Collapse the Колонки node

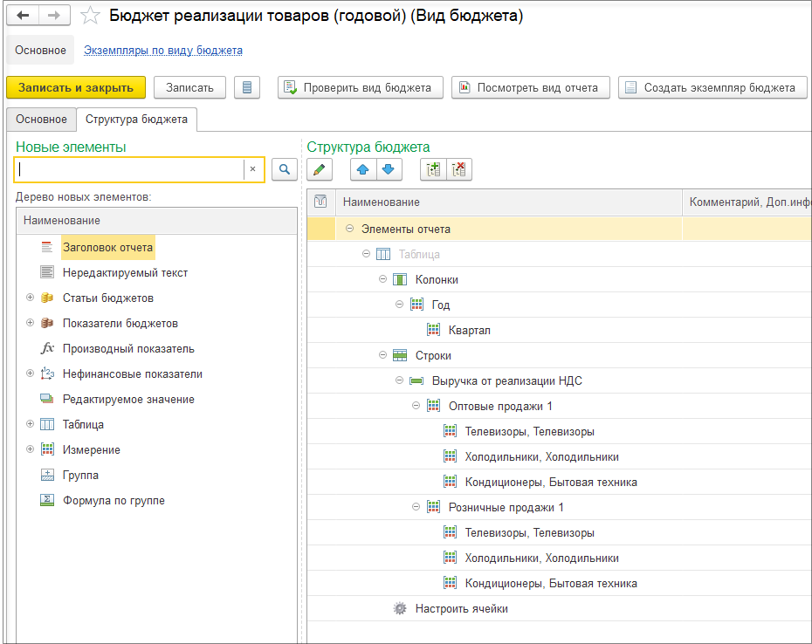tap(383, 279)
